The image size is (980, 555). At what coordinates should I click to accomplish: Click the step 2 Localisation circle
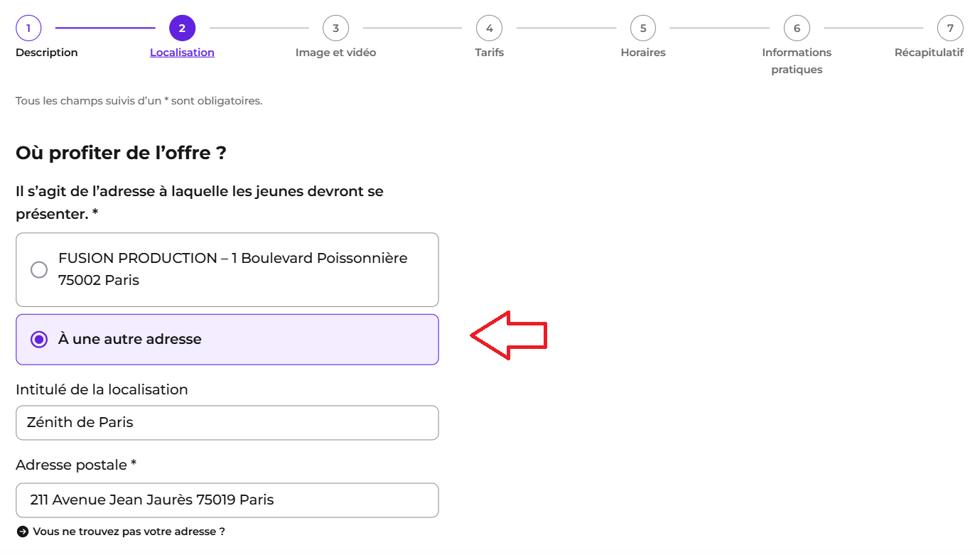tap(182, 28)
